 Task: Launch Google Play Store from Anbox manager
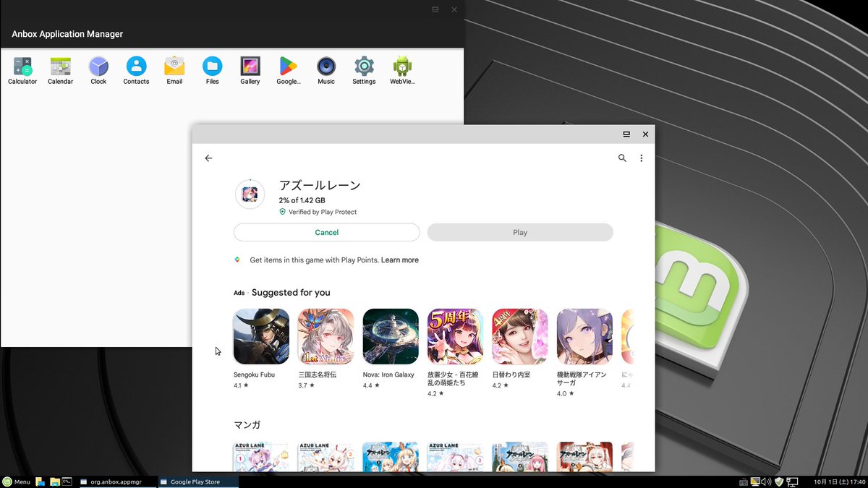click(289, 71)
